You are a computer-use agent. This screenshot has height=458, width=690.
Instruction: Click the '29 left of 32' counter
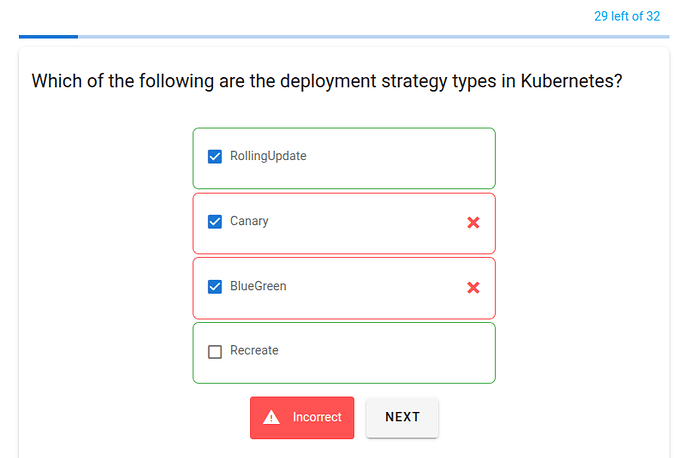pyautogui.click(x=627, y=16)
